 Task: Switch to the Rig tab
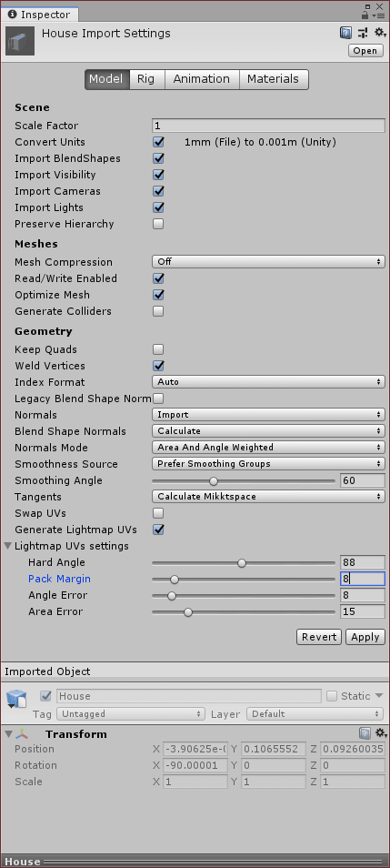[146, 79]
